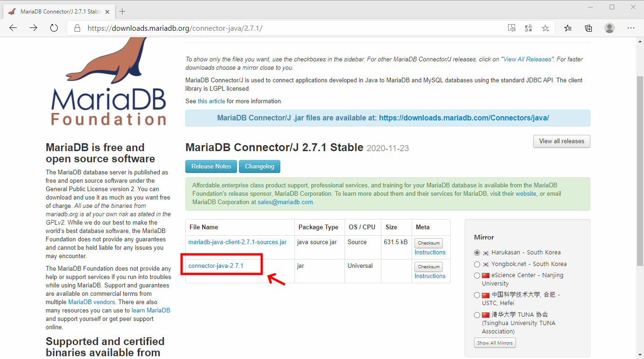Open browser Settings and more menu
This screenshot has width=644, height=359.
[x=631, y=28]
